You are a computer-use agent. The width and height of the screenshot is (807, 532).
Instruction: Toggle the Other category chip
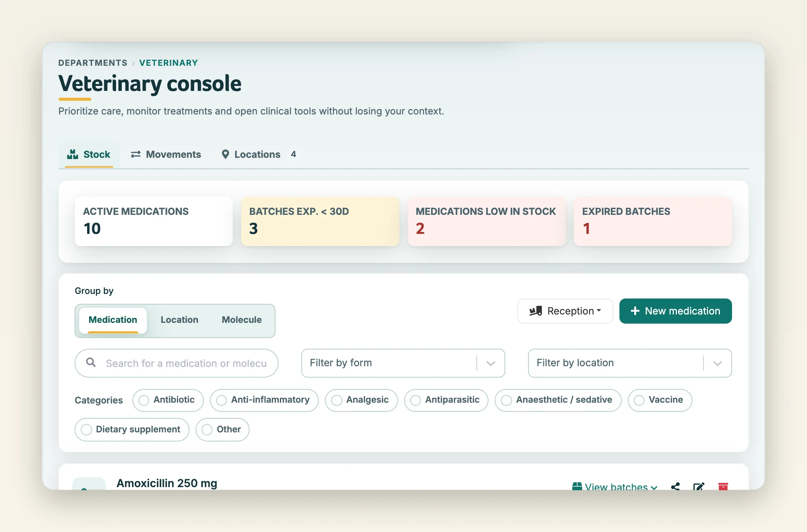click(x=223, y=430)
